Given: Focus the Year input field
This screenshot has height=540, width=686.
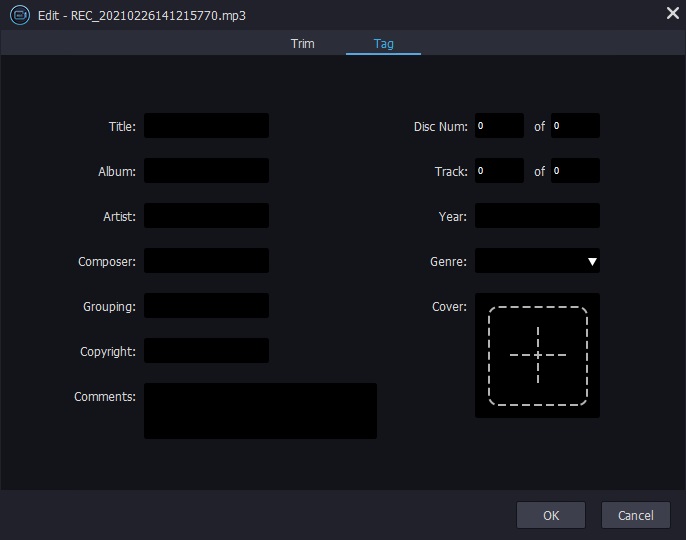Looking at the screenshot, I should tap(537, 216).
